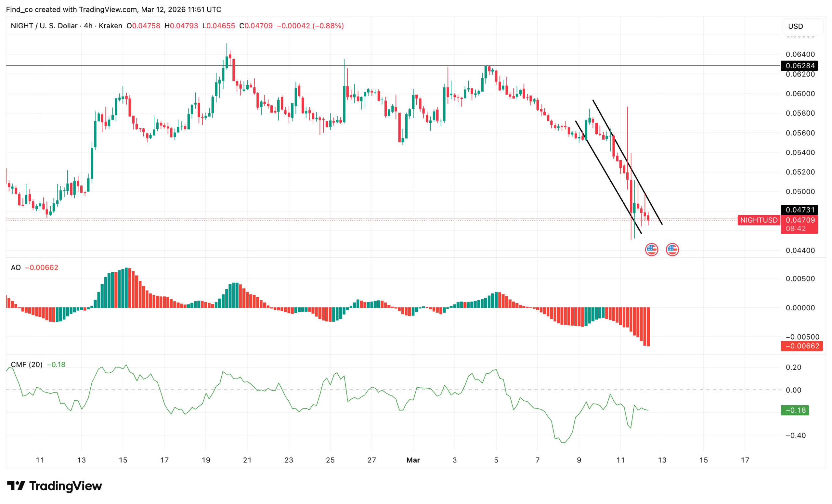
Task: Click the high price value H0.04793
Action: point(181,26)
